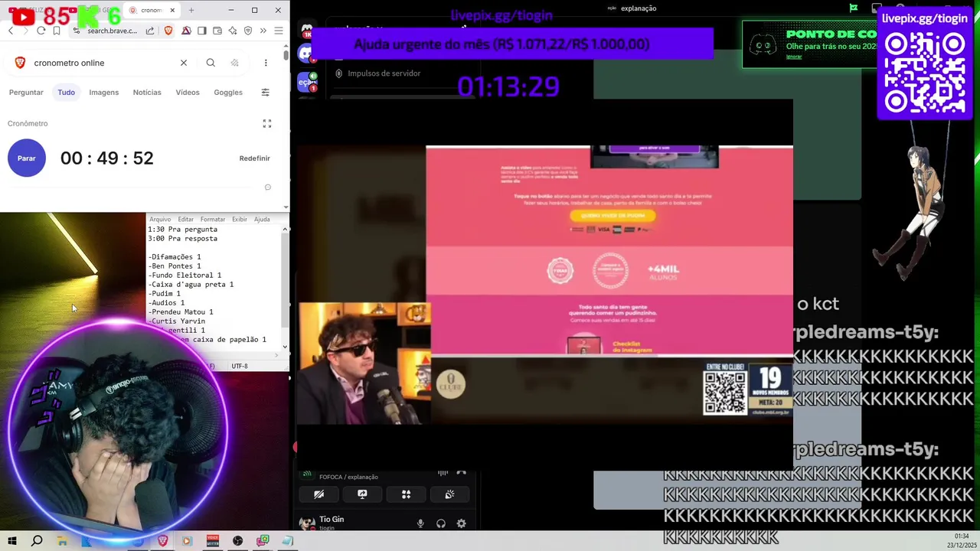Clear the cronometro online search query

click(x=184, y=63)
